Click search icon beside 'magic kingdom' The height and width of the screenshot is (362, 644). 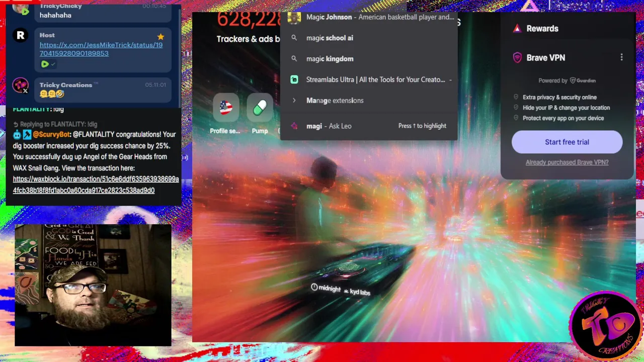[294, 59]
